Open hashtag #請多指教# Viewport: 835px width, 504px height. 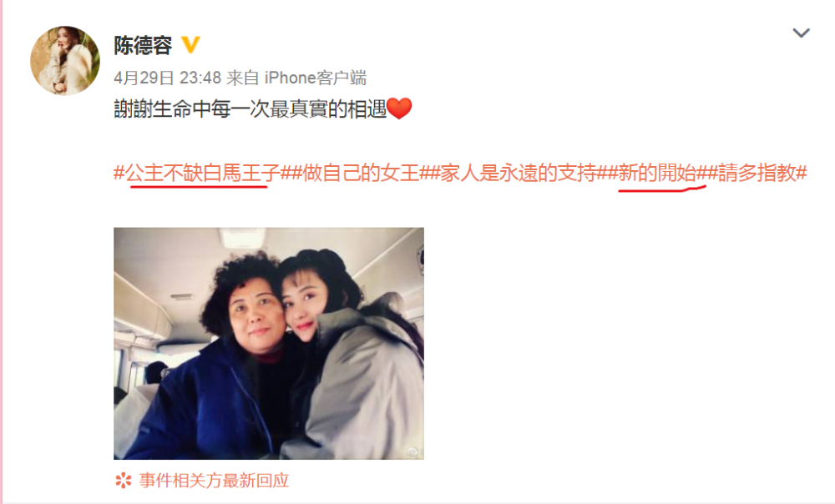(x=757, y=173)
